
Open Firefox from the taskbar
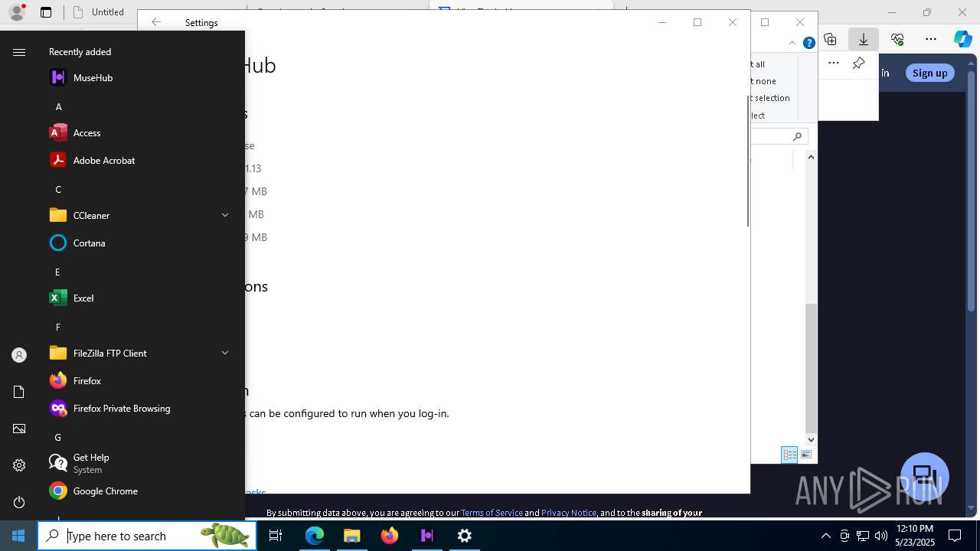(x=390, y=536)
